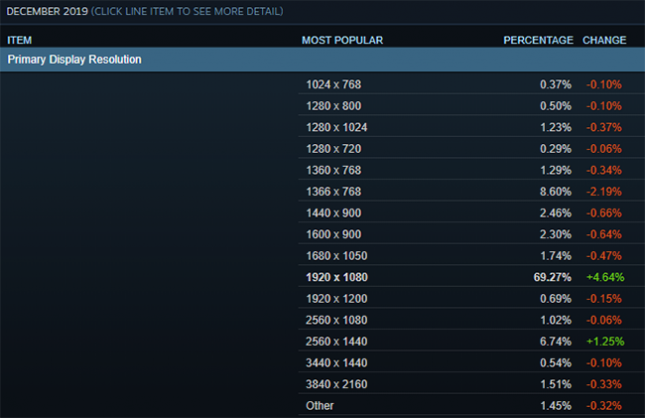Screen dimensions: 645x418
Task: Select the 3440 x 1440 resolution row
Action: (x=471, y=362)
